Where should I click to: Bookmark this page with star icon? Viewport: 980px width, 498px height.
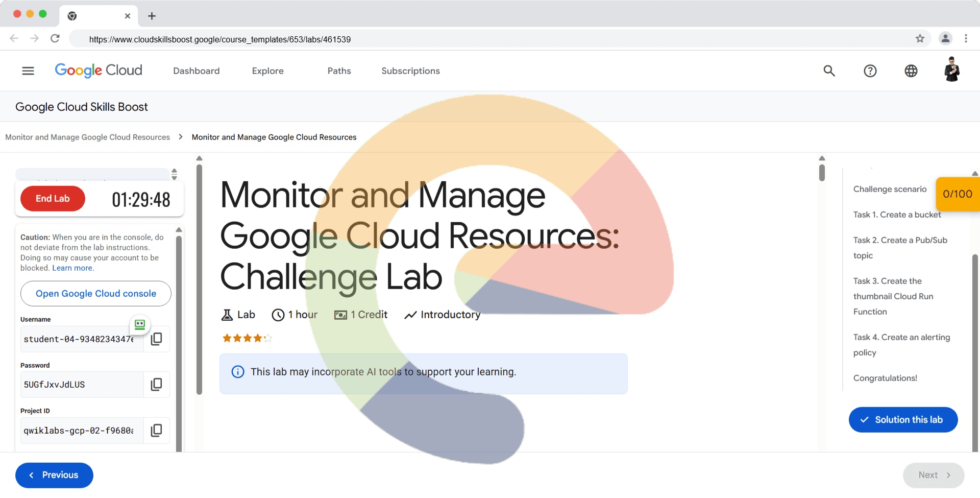[x=920, y=39]
